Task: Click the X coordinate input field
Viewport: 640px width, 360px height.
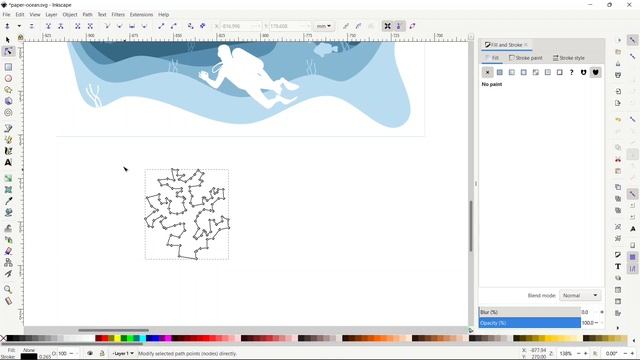Action: pyautogui.click(x=240, y=26)
